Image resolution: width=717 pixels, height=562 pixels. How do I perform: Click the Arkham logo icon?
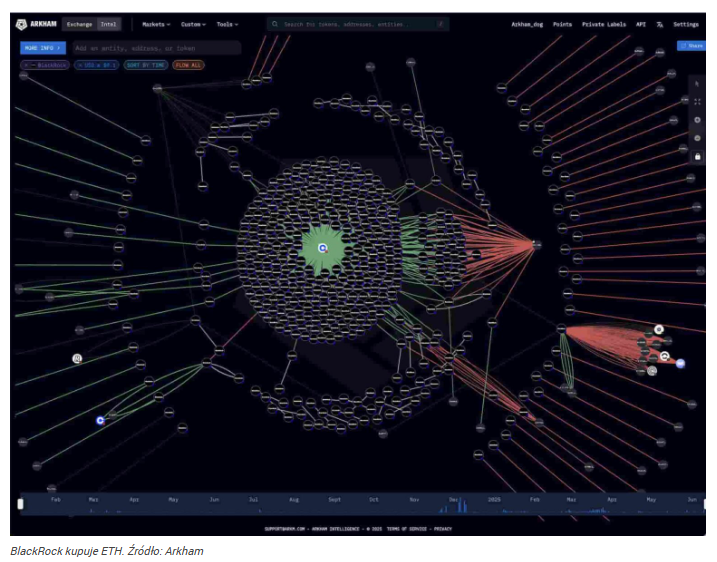pyautogui.click(x=21, y=25)
